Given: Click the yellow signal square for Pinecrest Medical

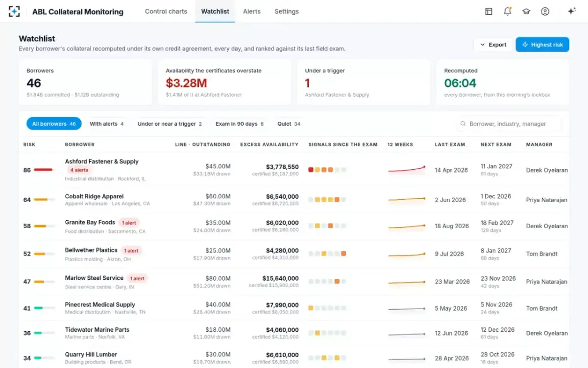Looking at the screenshot, I should [311, 308].
